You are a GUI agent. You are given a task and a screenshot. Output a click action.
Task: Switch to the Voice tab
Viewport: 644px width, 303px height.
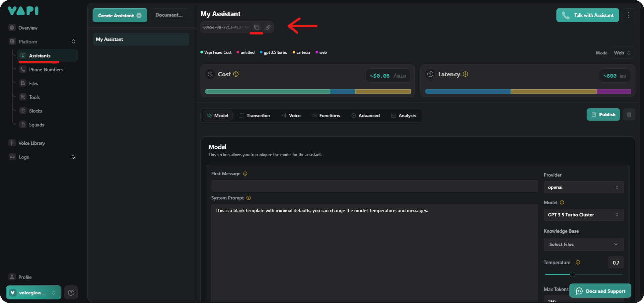tap(291, 116)
